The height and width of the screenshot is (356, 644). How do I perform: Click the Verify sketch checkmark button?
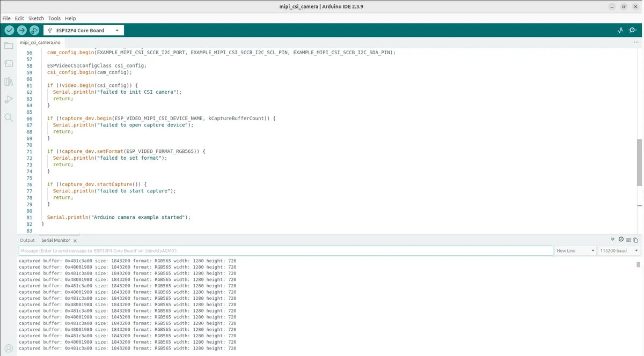(x=9, y=30)
